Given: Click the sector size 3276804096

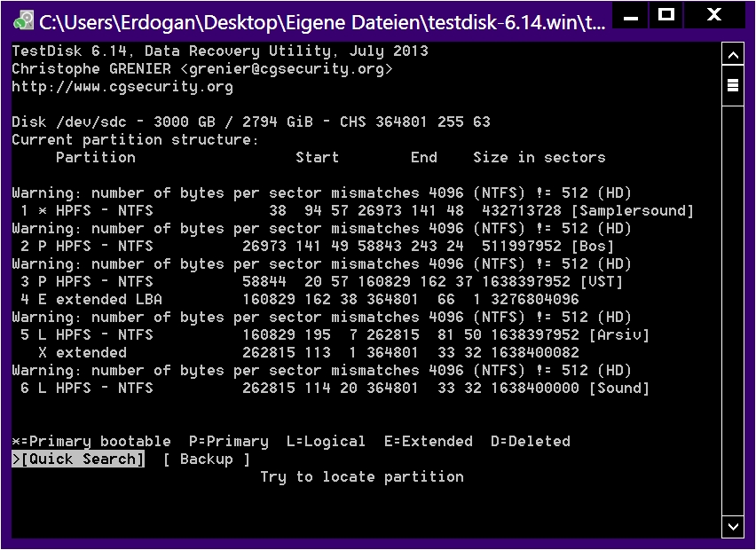Looking at the screenshot, I should tap(535, 299).
